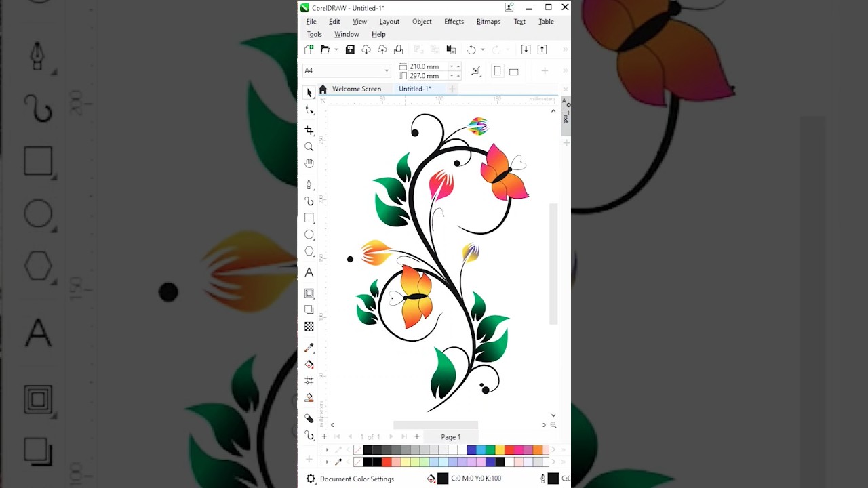Open the Table menu
868x488 pixels.
pos(546,22)
